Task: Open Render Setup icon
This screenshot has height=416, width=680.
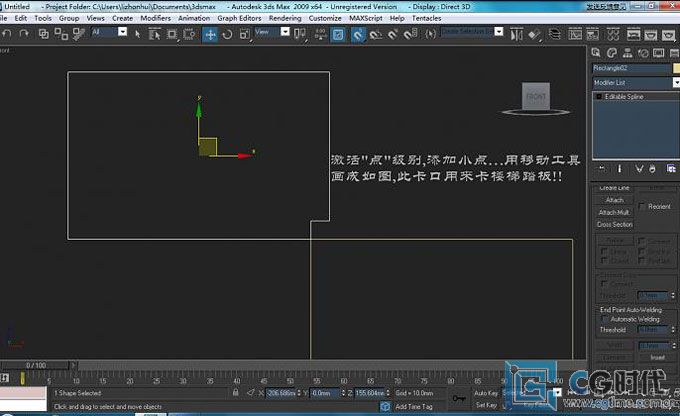Action: (x=633, y=34)
